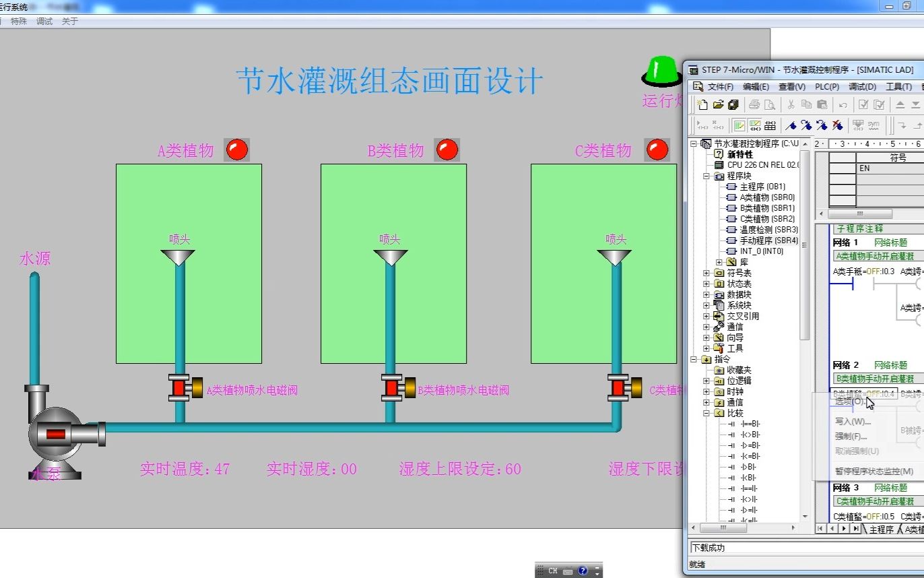Collapse the 程序块 tree node
This screenshot has width=924, height=578.
point(706,176)
